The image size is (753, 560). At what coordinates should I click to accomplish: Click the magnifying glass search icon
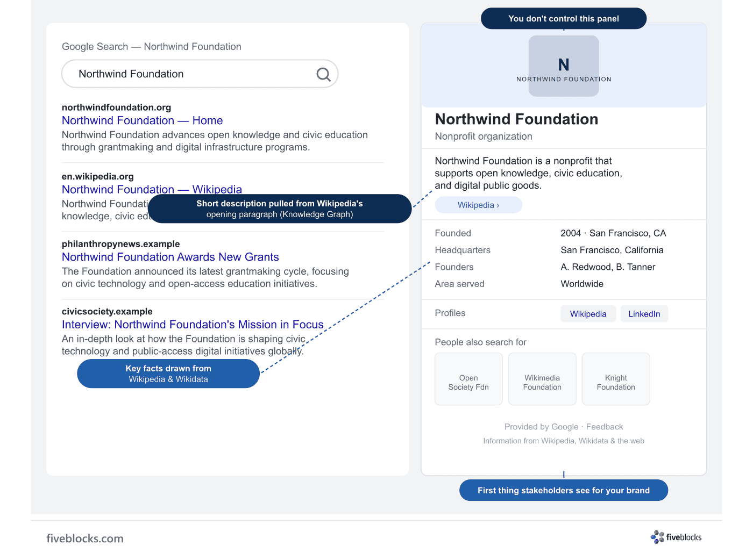323,74
